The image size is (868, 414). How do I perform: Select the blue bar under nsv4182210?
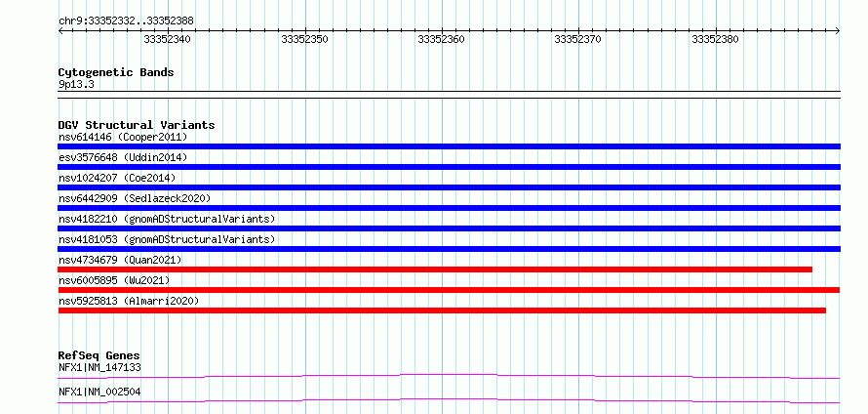[x=449, y=228]
